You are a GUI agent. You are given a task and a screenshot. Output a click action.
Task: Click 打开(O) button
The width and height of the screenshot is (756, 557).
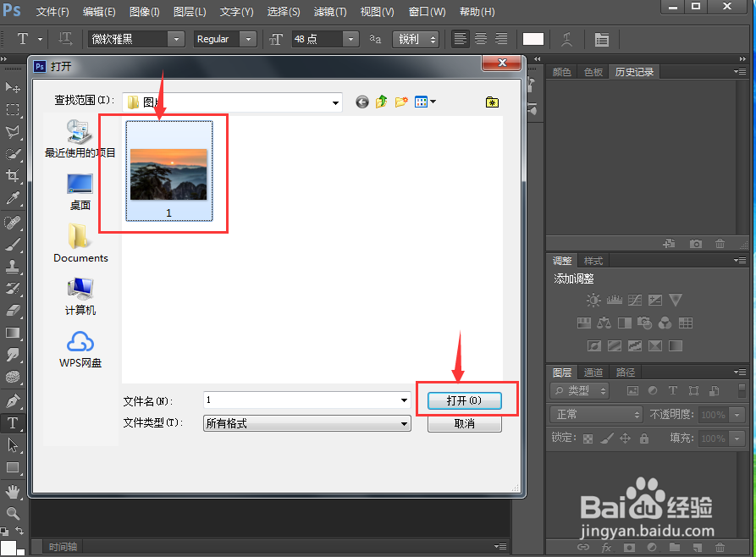pyautogui.click(x=464, y=400)
